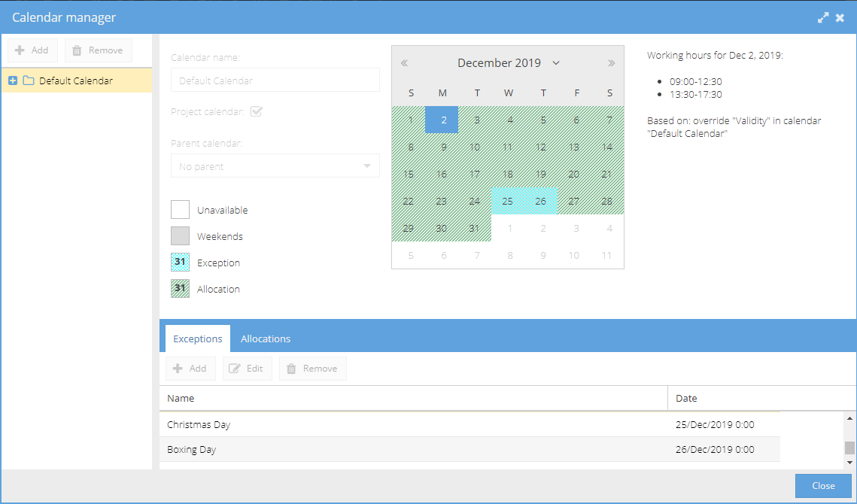Click the Edit exception pencil icon
Viewport: 857px width, 504px height.
236,369
